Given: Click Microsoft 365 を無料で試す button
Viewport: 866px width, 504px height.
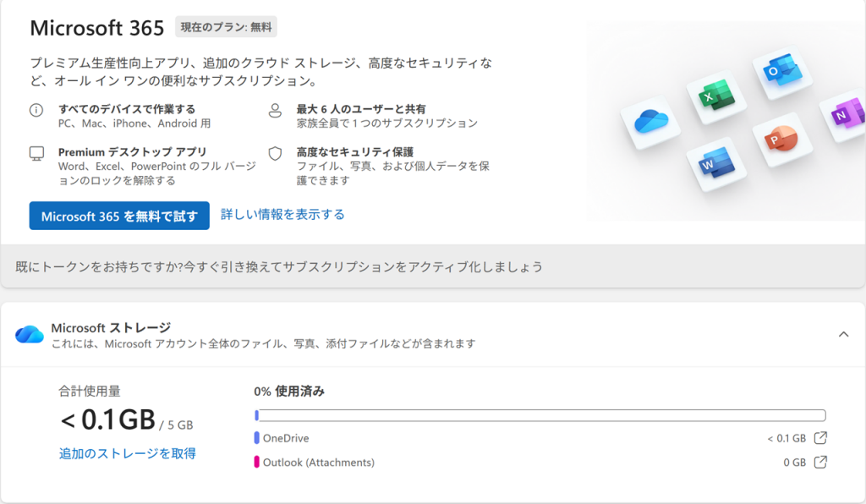Looking at the screenshot, I should tap(119, 216).
